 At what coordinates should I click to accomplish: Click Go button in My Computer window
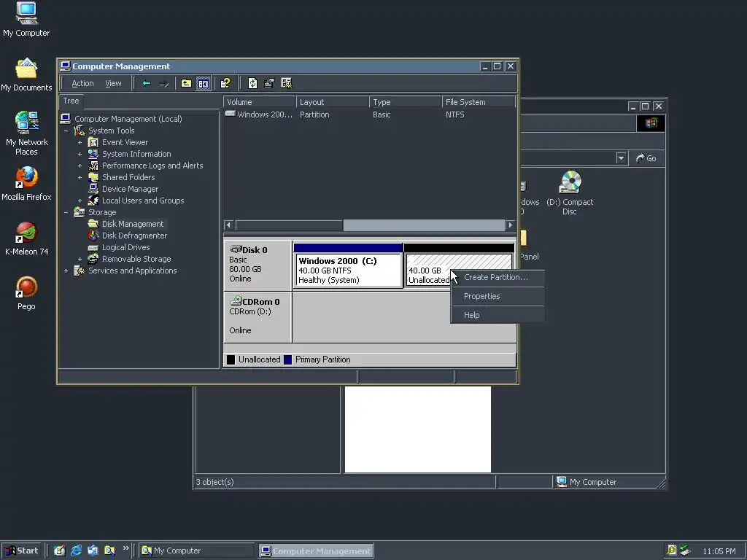coord(646,158)
